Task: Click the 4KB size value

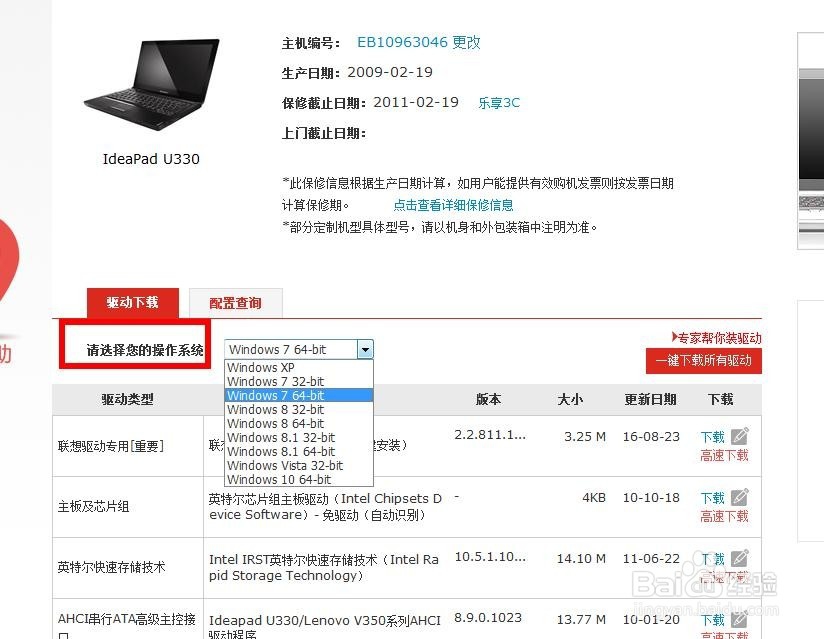Action: click(x=594, y=498)
